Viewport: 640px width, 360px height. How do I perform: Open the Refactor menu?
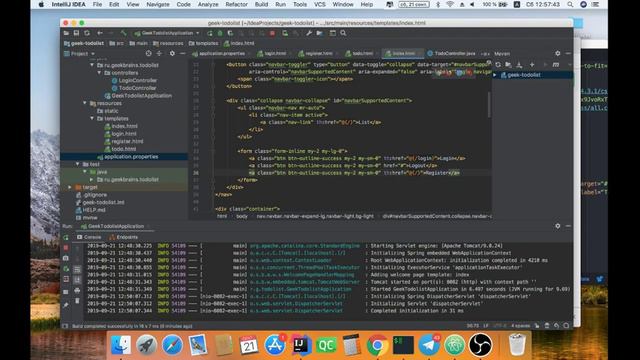[236, 4]
